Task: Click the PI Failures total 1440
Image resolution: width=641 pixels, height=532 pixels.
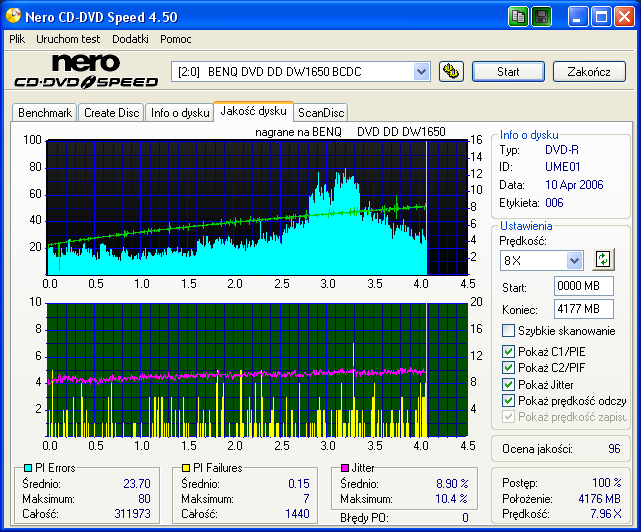Action: point(297,514)
